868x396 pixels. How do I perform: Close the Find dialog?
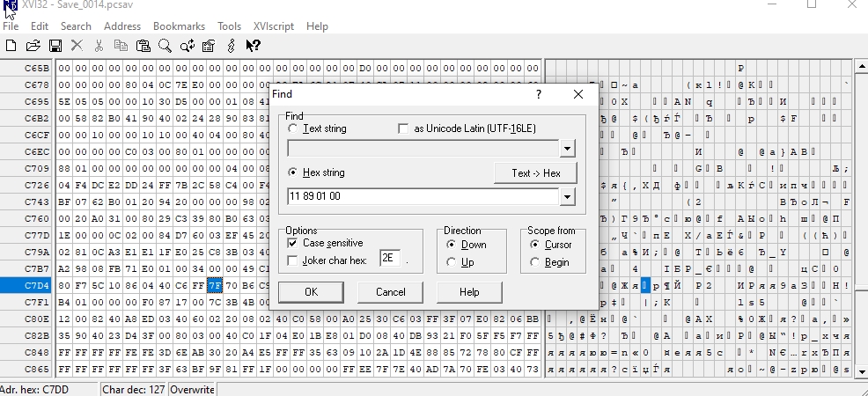coord(577,94)
